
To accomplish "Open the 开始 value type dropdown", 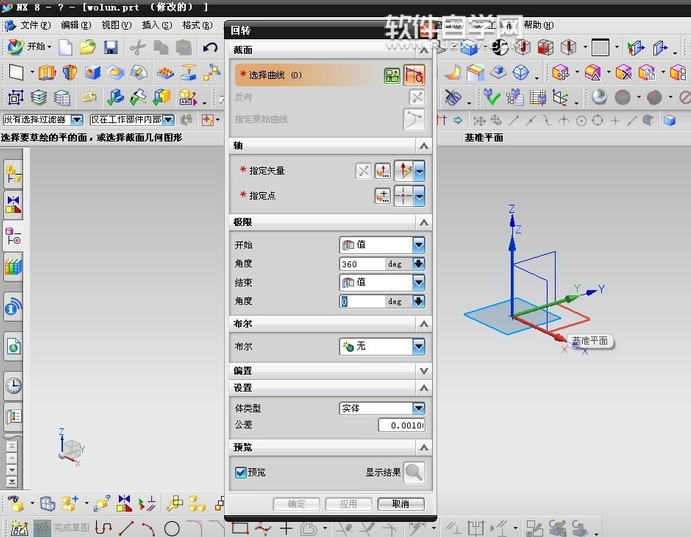I will [x=418, y=245].
